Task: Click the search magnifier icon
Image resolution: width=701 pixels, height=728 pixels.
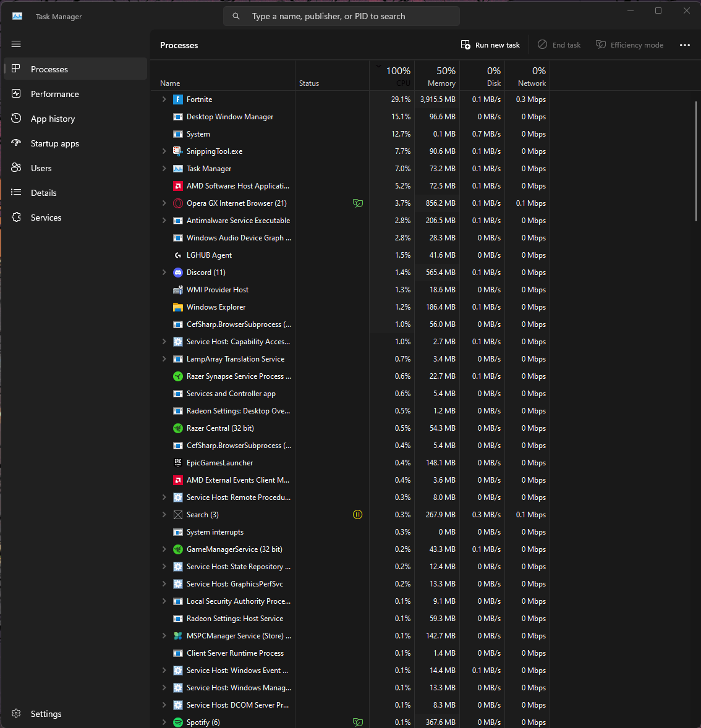Action: [x=236, y=16]
